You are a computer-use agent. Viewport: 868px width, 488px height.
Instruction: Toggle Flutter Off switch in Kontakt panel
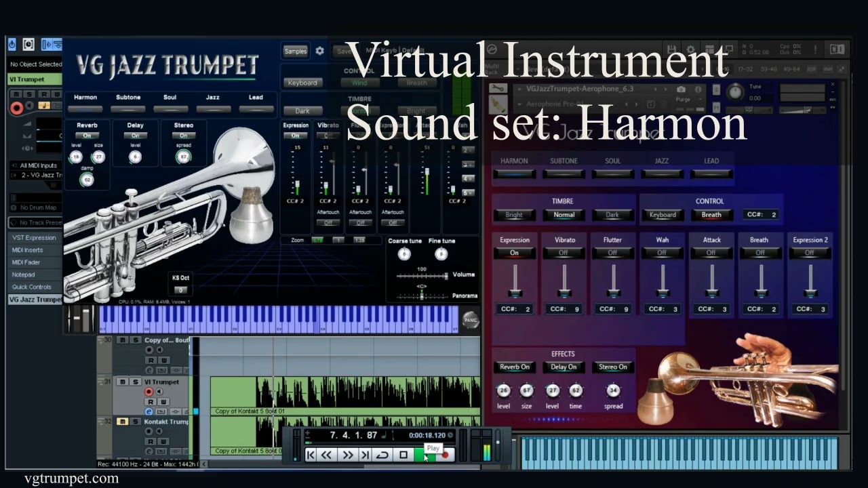coord(612,253)
